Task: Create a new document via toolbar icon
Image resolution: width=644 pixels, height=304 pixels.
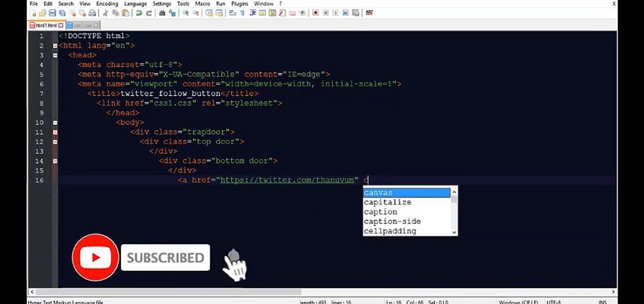Action: [33, 13]
